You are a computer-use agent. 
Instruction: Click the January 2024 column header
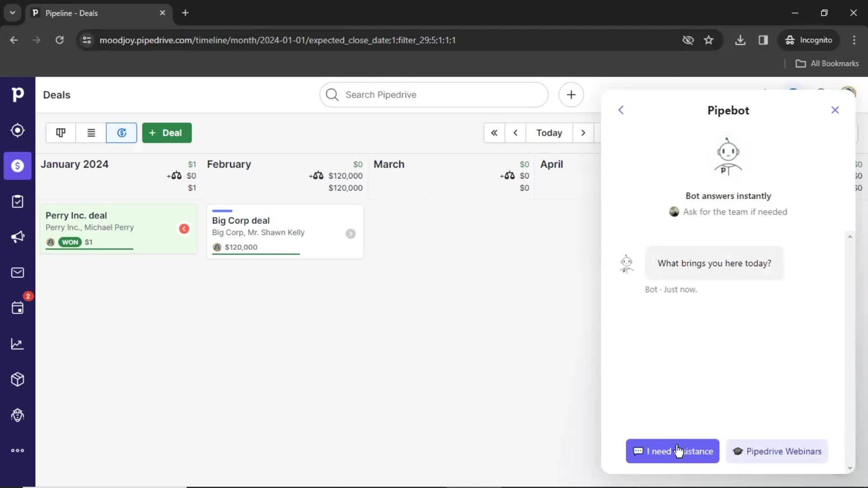point(75,164)
